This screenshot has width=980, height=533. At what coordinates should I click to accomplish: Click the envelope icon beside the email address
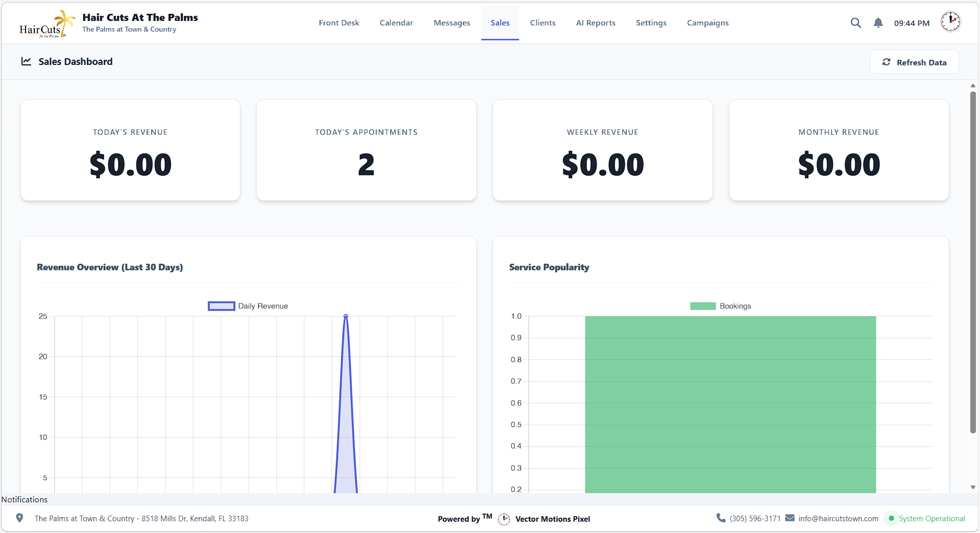pos(789,518)
